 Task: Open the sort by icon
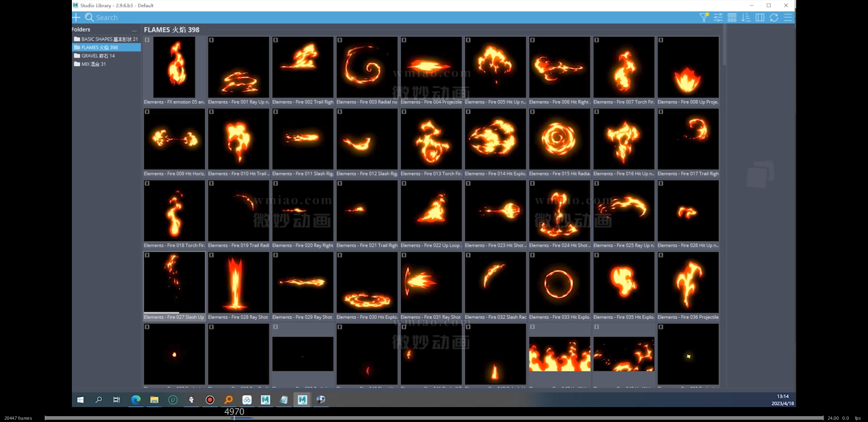click(x=746, y=17)
